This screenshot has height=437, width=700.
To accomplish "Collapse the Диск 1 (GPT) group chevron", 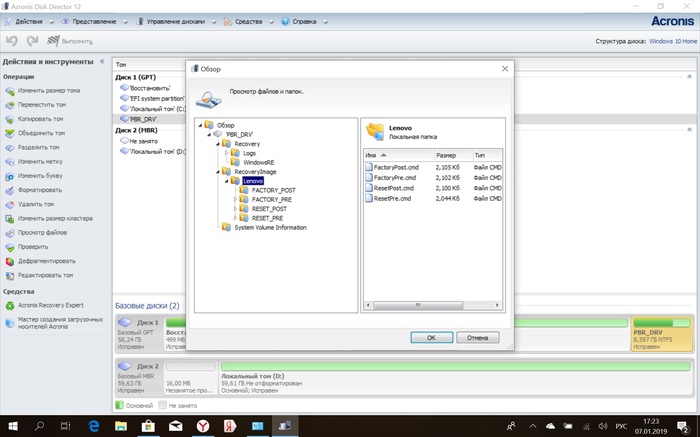I will (690, 77).
